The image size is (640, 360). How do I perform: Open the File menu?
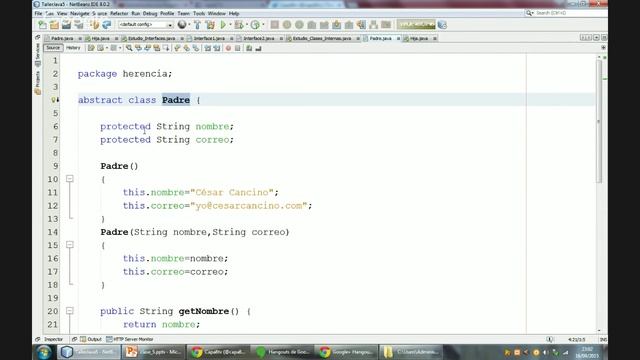(38, 13)
